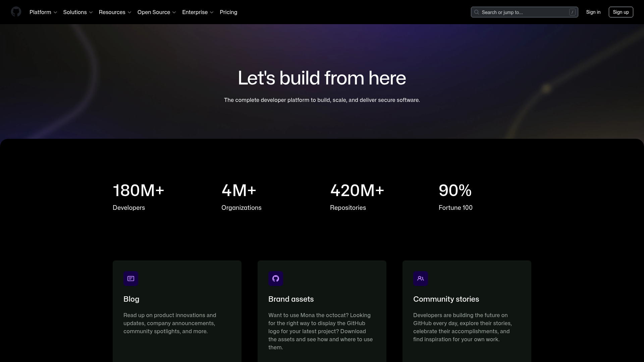Click the 90% statistic
The image size is (644, 362).
point(455,190)
